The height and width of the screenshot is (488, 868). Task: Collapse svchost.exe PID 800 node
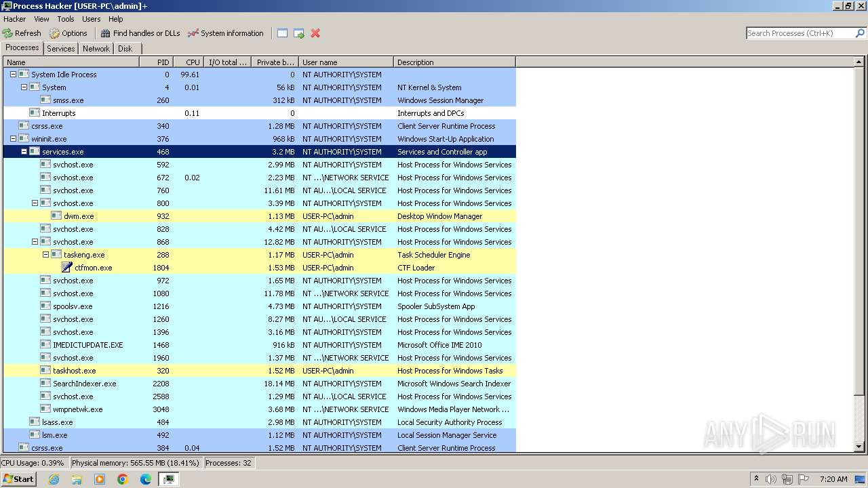click(x=35, y=203)
